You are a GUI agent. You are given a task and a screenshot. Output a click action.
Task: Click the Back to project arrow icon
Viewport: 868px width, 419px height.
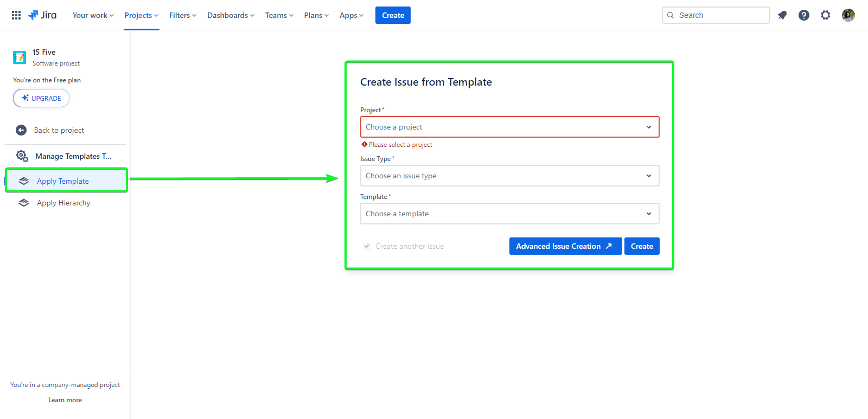pos(21,130)
